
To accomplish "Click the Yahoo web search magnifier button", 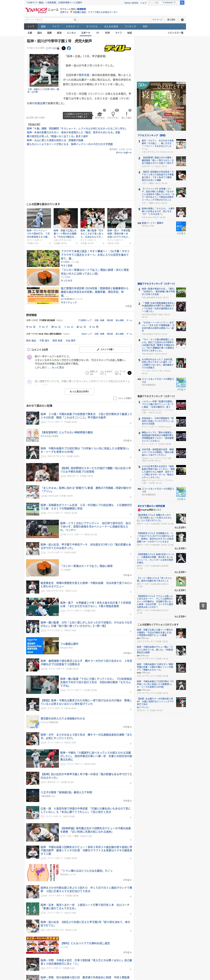I will point(182,3).
